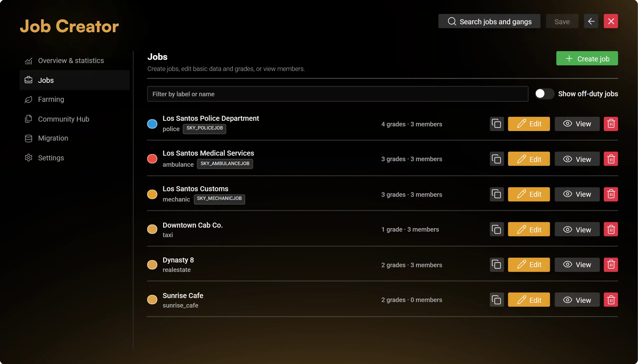Delete the Downtown Cab Co. job
Viewport: 638px width, 364px height.
point(611,229)
